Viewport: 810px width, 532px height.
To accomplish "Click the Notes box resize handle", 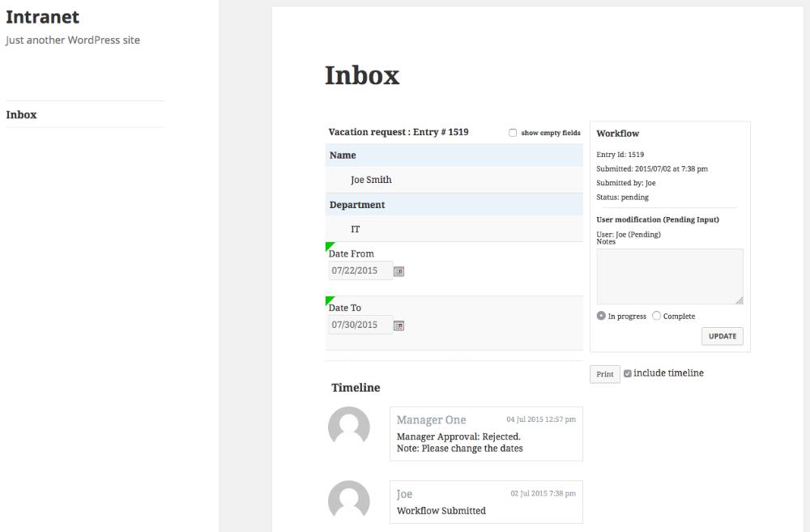I will 739,300.
